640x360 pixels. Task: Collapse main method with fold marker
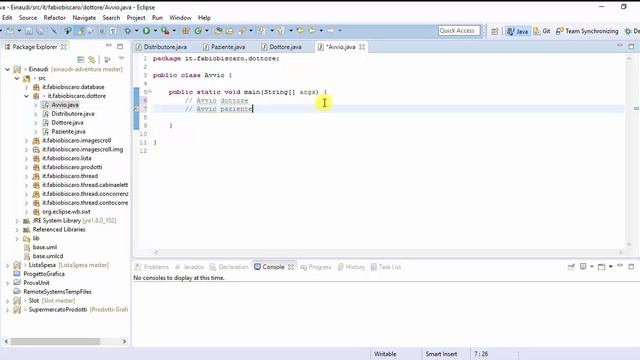(150, 92)
